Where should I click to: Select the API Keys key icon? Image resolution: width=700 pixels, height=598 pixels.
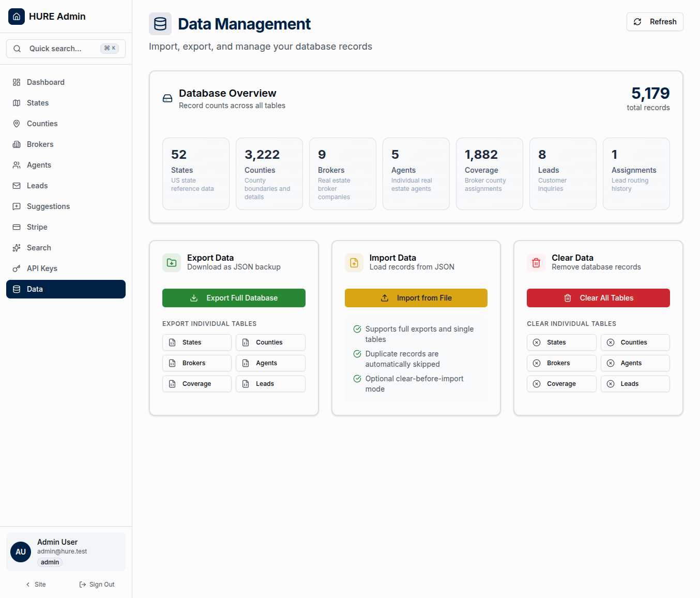[16, 268]
